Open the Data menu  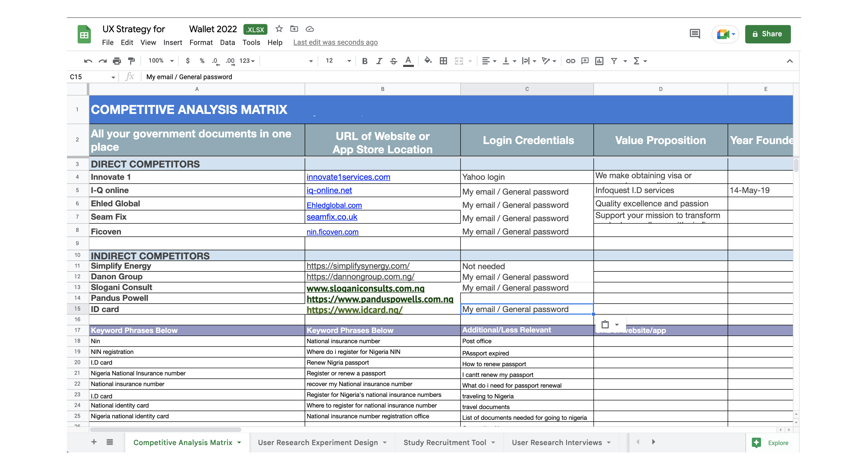(x=227, y=42)
